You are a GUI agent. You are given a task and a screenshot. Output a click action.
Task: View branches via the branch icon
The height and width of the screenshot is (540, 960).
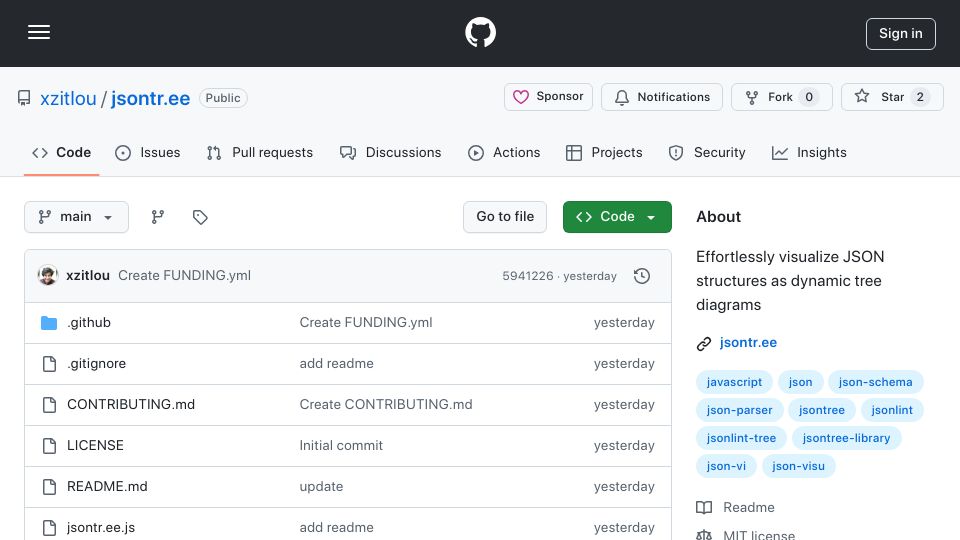tap(158, 217)
